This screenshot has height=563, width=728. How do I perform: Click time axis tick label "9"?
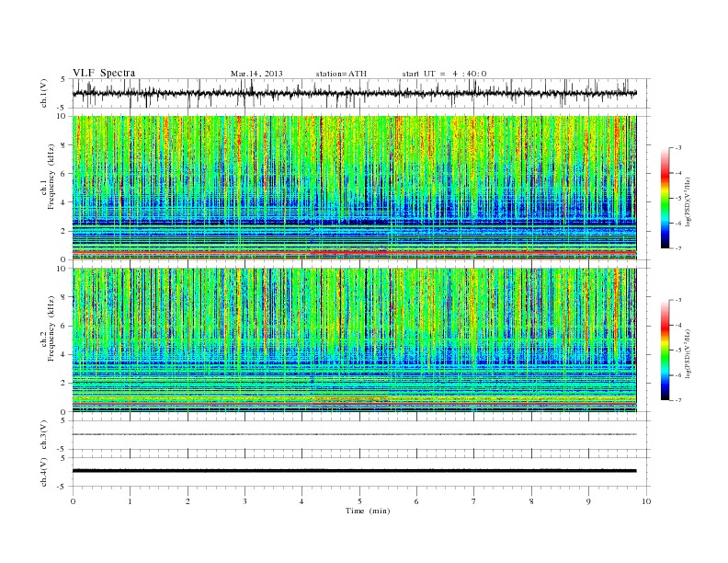pyautogui.click(x=588, y=501)
